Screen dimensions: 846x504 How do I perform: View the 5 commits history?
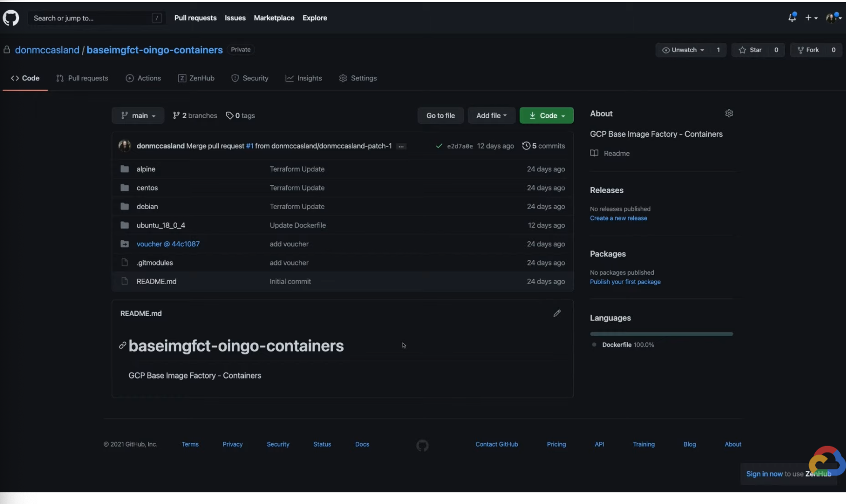coord(544,146)
